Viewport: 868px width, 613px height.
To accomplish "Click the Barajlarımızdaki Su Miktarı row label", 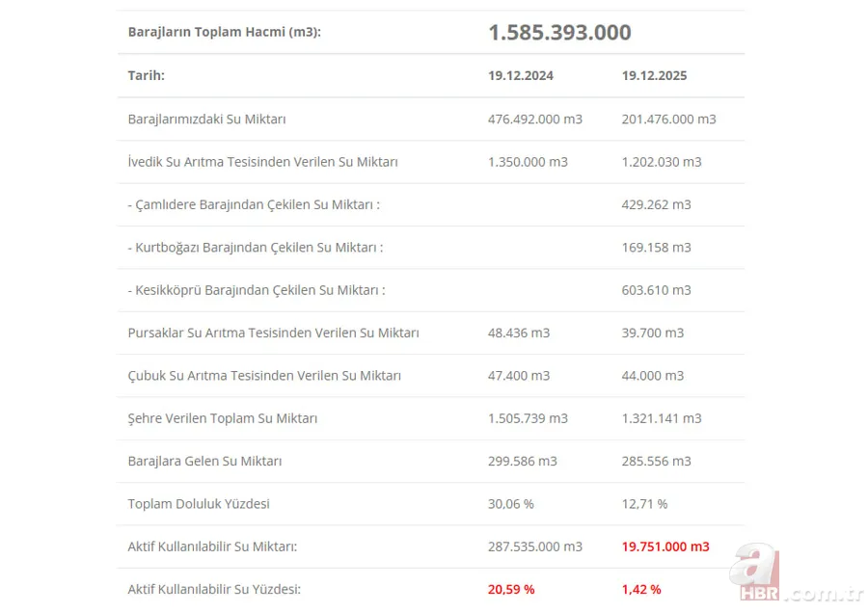I will (206, 120).
